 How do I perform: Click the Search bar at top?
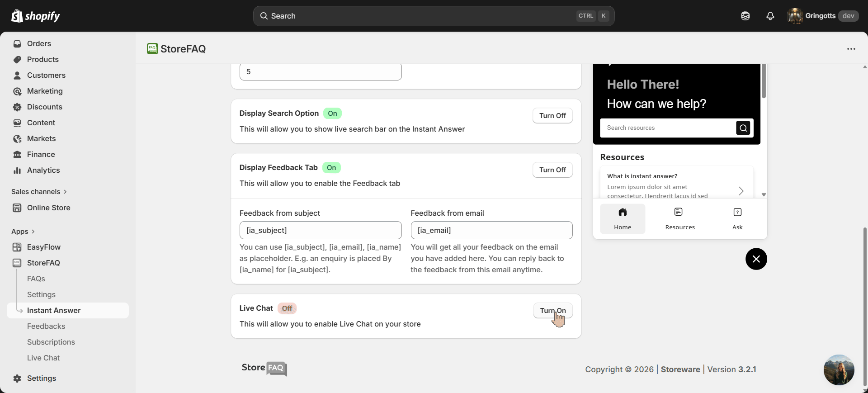pyautogui.click(x=434, y=16)
